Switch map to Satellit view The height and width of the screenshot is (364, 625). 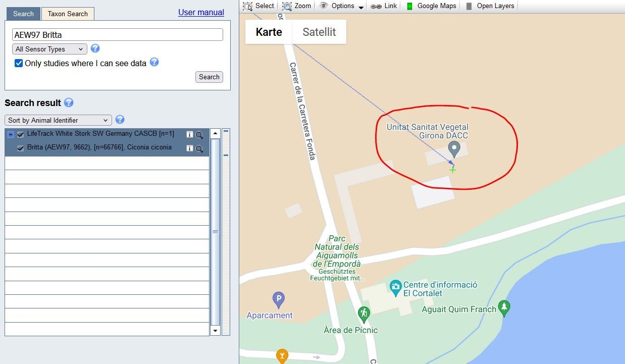(x=319, y=32)
